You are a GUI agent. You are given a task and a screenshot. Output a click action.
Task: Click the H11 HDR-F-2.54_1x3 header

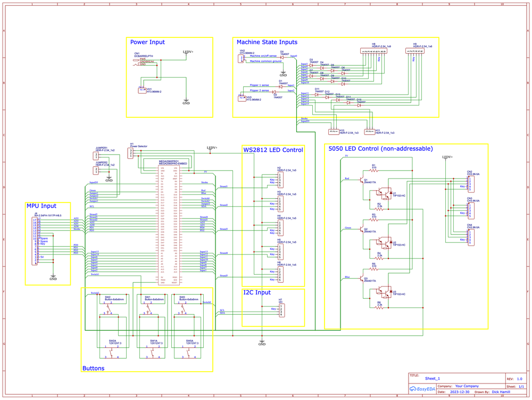tap(370, 132)
